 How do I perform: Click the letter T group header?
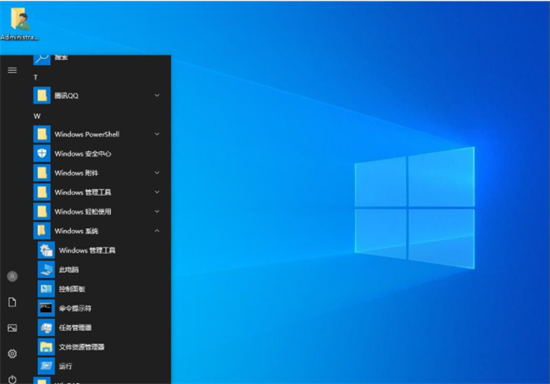(35, 78)
